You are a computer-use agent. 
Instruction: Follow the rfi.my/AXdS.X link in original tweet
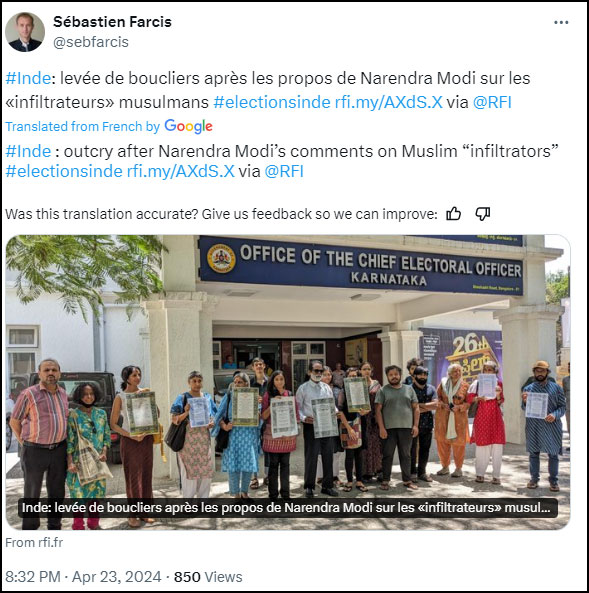(x=389, y=102)
